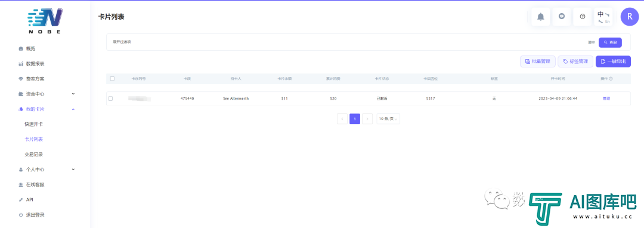This screenshot has height=228, width=644.
Task: Open the user avatar R menu
Action: pyautogui.click(x=630, y=17)
